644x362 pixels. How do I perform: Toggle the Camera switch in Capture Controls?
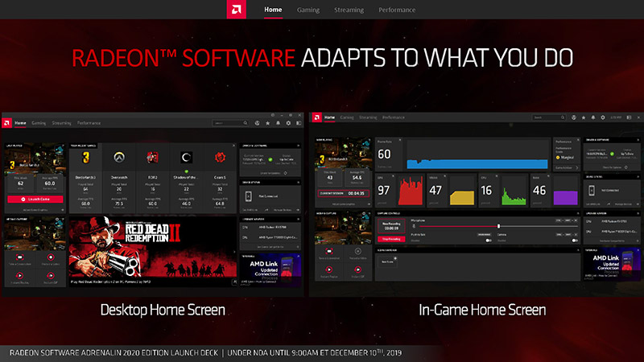click(575, 241)
